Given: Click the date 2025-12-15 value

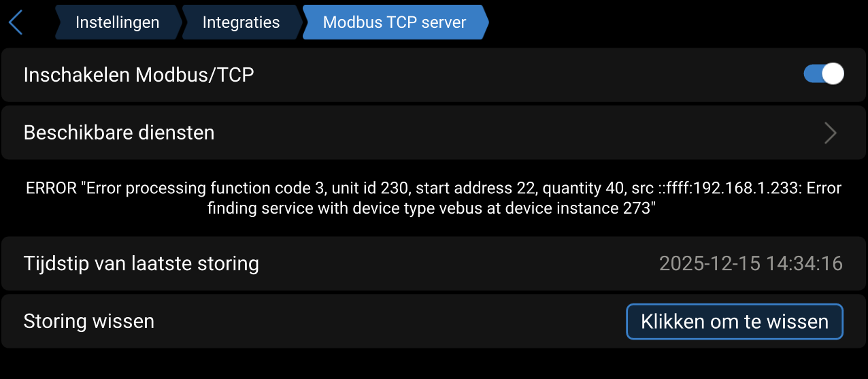Looking at the screenshot, I should [709, 263].
